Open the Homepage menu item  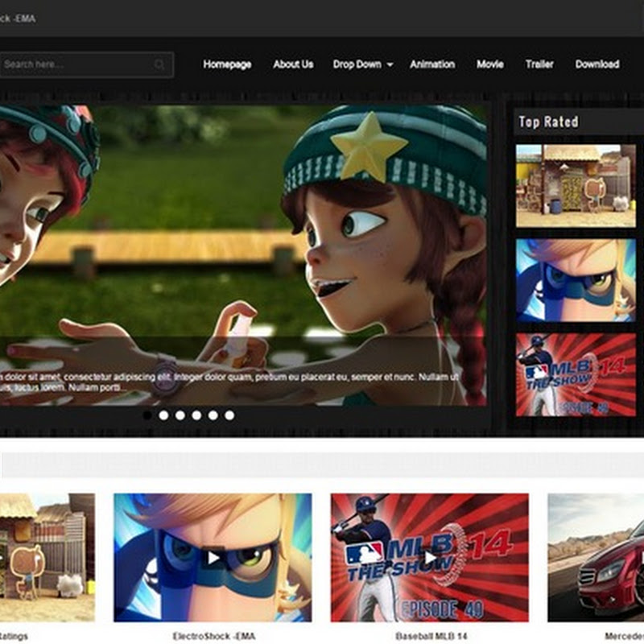tap(227, 64)
